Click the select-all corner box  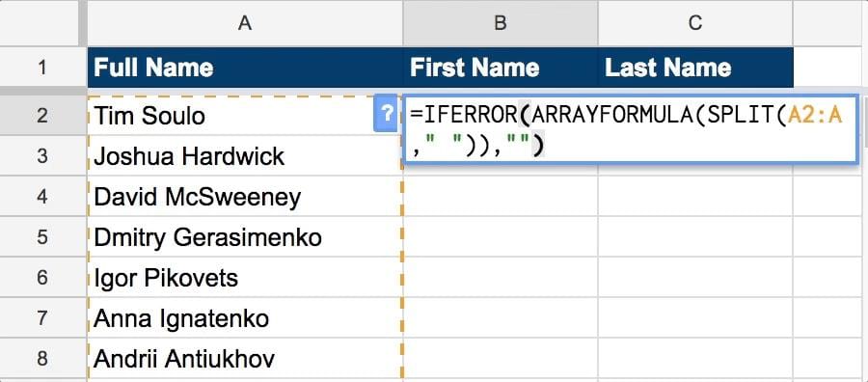[40, 23]
